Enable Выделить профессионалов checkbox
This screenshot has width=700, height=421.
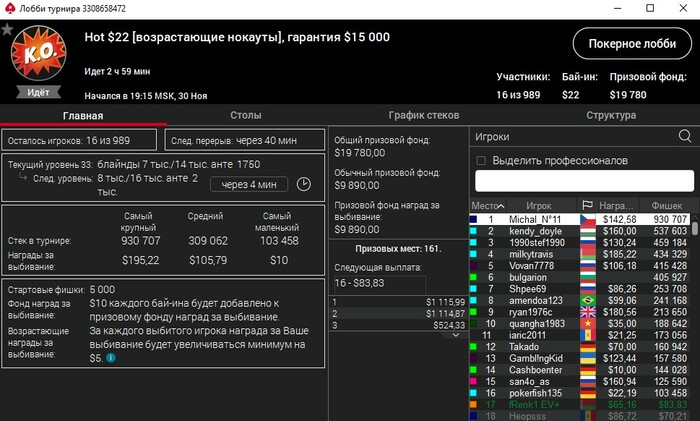pyautogui.click(x=481, y=160)
